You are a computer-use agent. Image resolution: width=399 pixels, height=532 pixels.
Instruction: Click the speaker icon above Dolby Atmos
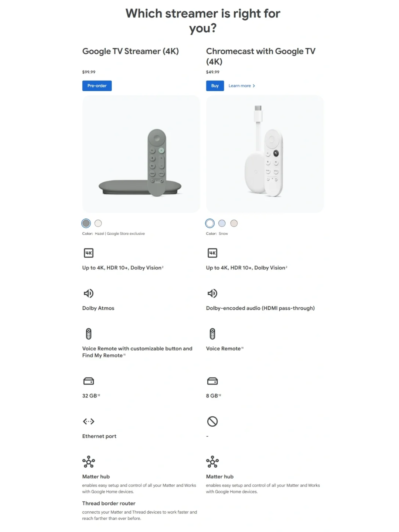click(x=89, y=294)
